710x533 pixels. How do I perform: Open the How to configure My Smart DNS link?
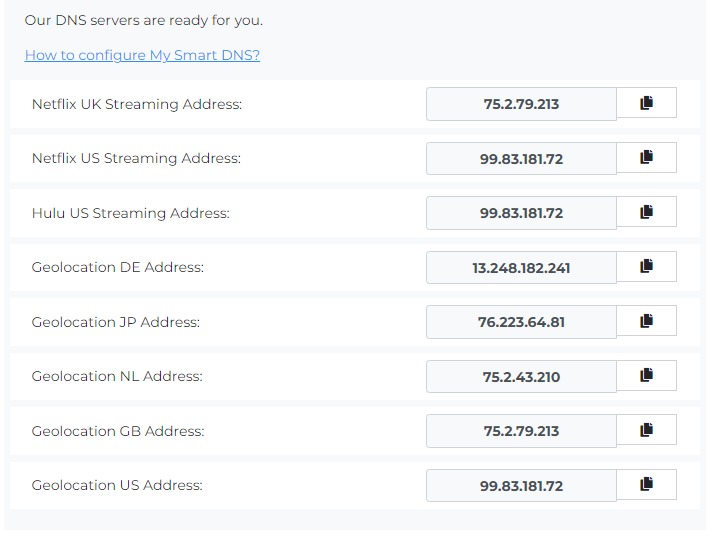point(142,55)
